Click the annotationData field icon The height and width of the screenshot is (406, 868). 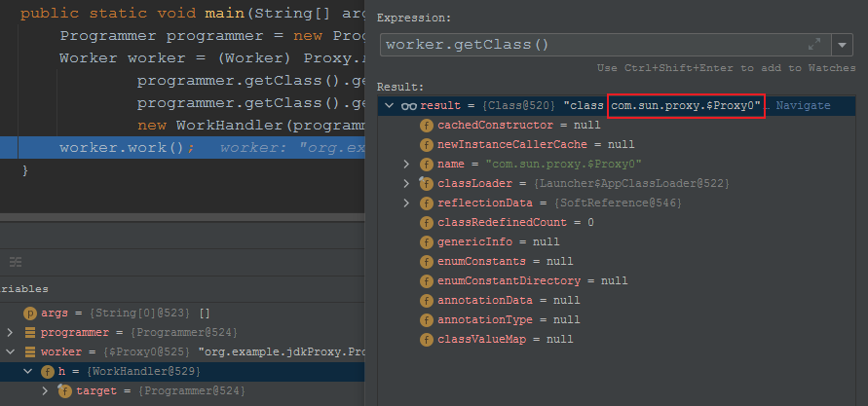pyautogui.click(x=427, y=300)
